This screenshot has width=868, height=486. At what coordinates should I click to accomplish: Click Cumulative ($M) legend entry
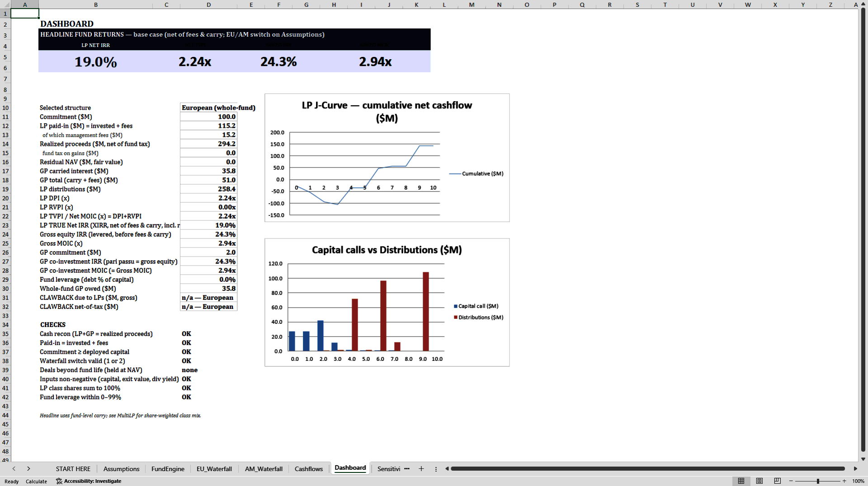tap(476, 173)
